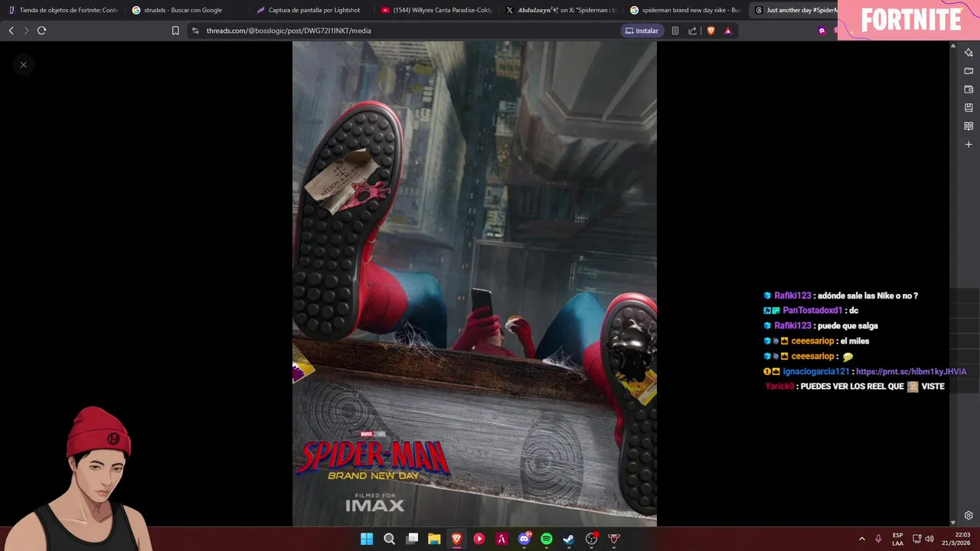The image size is (980, 551).
Task: Close the media viewer with the X icon
Action: (23, 65)
